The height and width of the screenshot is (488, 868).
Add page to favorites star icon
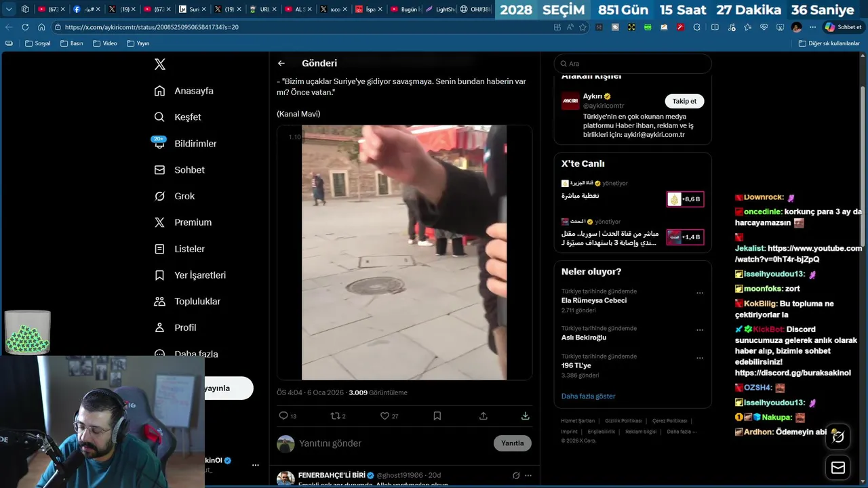[583, 27]
